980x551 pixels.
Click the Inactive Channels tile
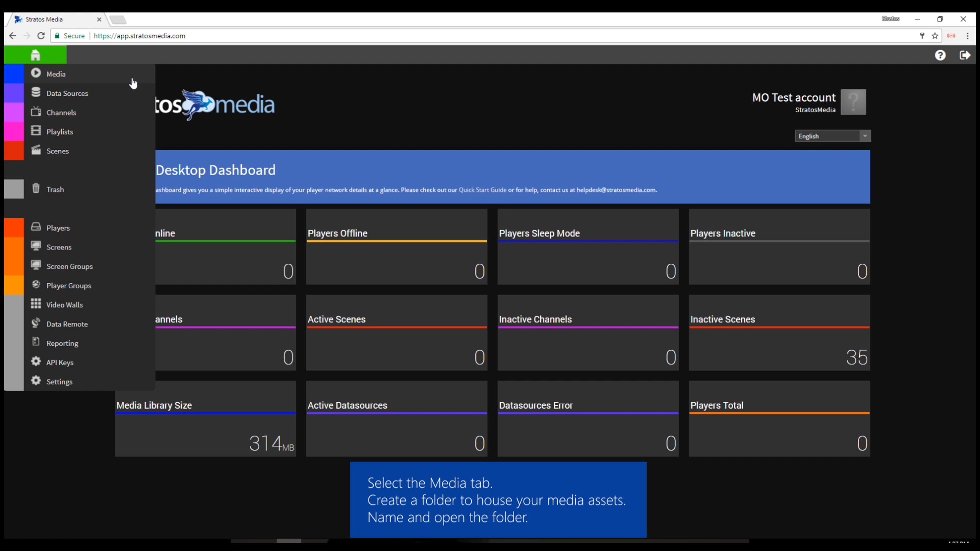tap(588, 333)
